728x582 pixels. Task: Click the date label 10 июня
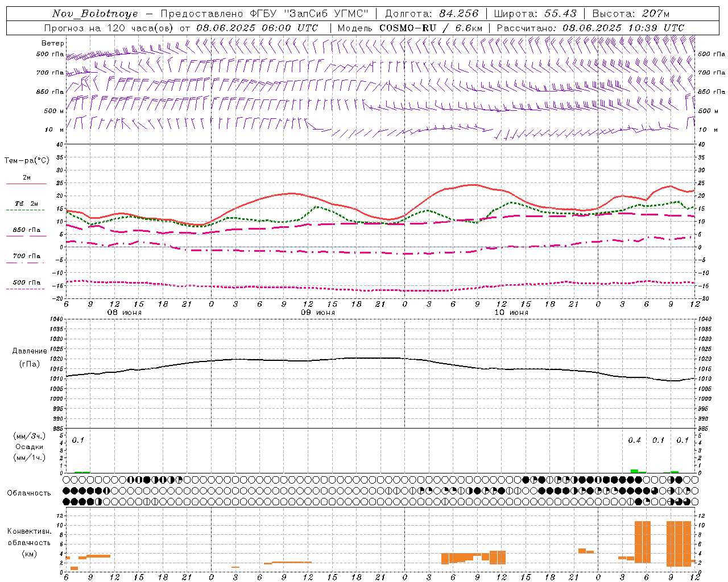511,313
